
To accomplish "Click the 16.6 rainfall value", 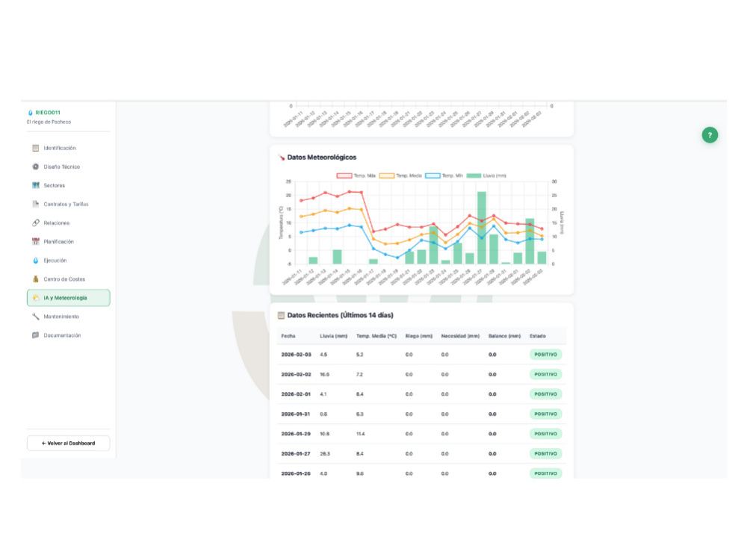I will 324,375.
